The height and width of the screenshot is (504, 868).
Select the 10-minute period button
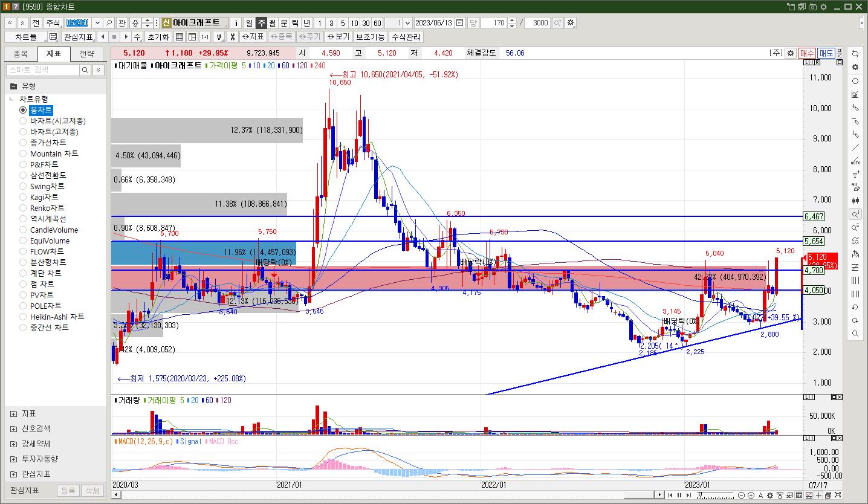[x=354, y=22]
